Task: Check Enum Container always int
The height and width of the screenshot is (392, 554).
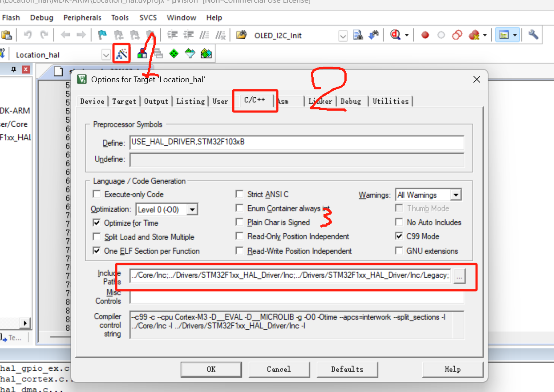Action: (x=239, y=208)
